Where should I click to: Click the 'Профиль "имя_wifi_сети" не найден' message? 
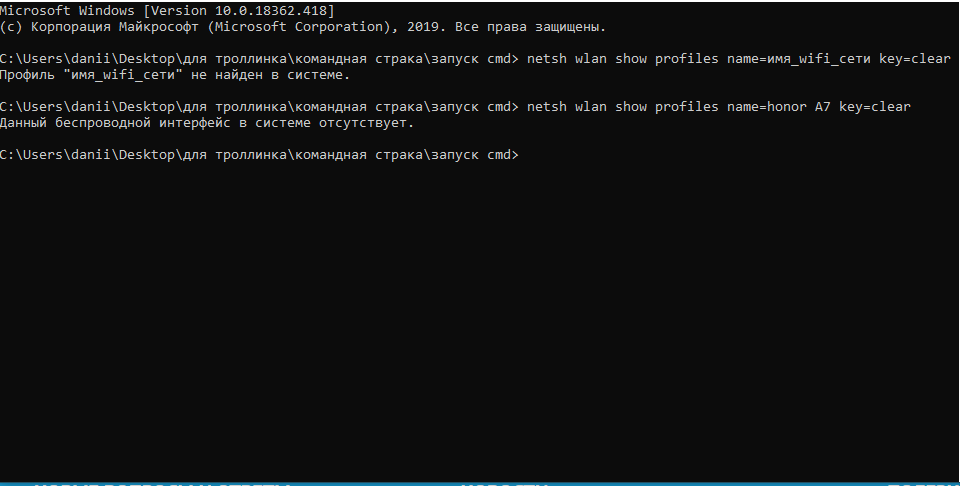(x=175, y=75)
